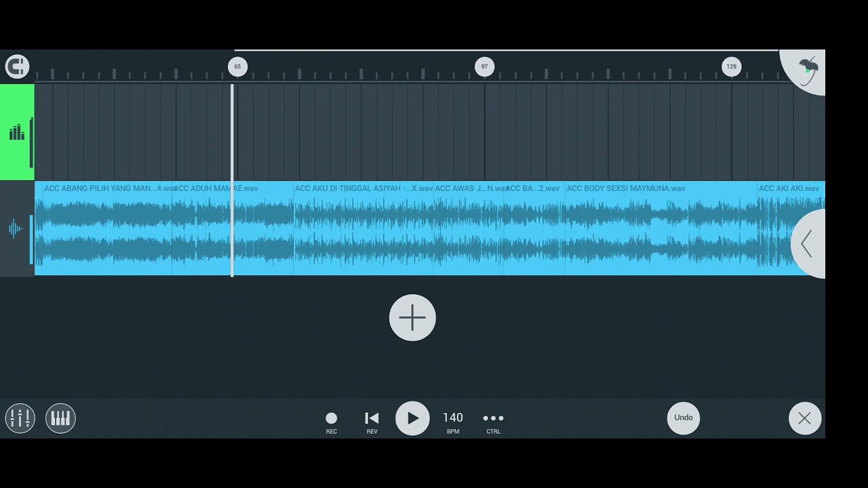The height and width of the screenshot is (488, 868).
Task: Open the FL Studio fruit logo menu
Action: coord(806,71)
